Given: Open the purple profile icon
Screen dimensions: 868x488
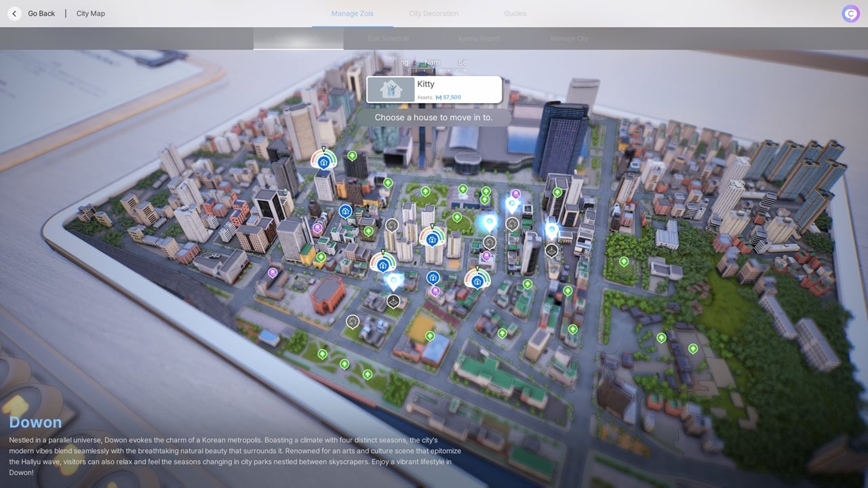Looking at the screenshot, I should (x=850, y=14).
